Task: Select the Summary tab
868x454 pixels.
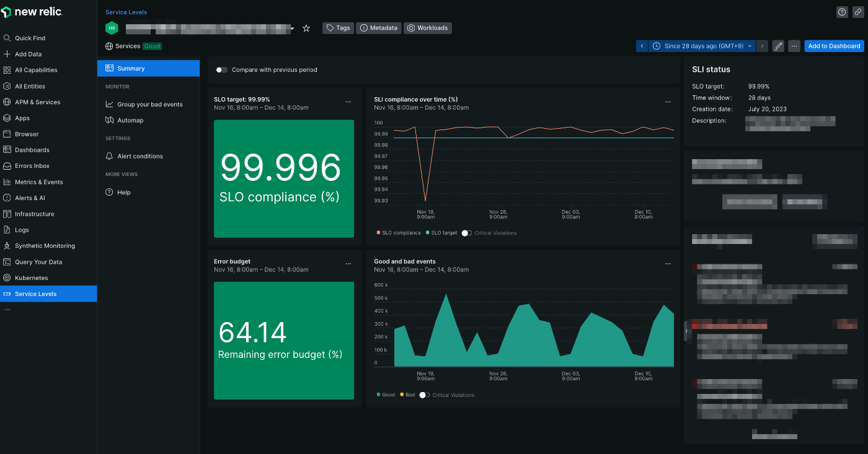Action: (x=148, y=68)
